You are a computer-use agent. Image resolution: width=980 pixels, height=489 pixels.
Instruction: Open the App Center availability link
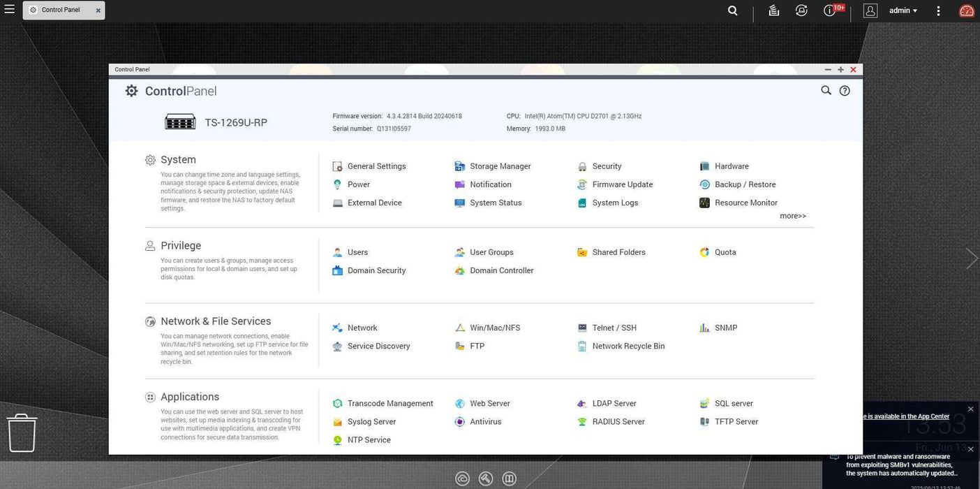tap(906, 416)
